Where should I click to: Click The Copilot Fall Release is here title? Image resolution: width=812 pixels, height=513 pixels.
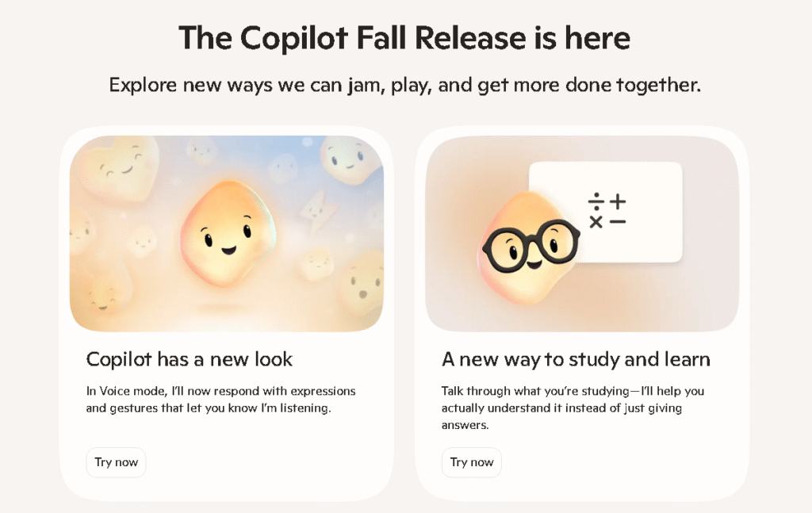click(404, 38)
